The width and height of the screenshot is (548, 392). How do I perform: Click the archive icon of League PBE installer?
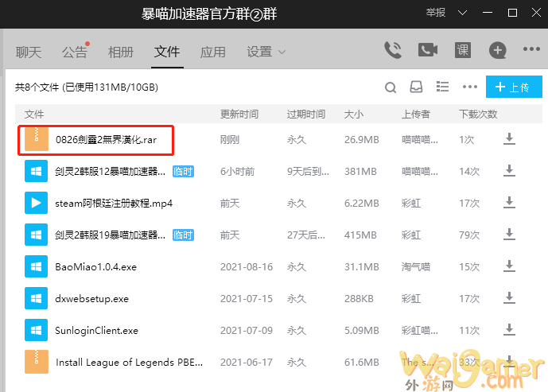coord(37,362)
